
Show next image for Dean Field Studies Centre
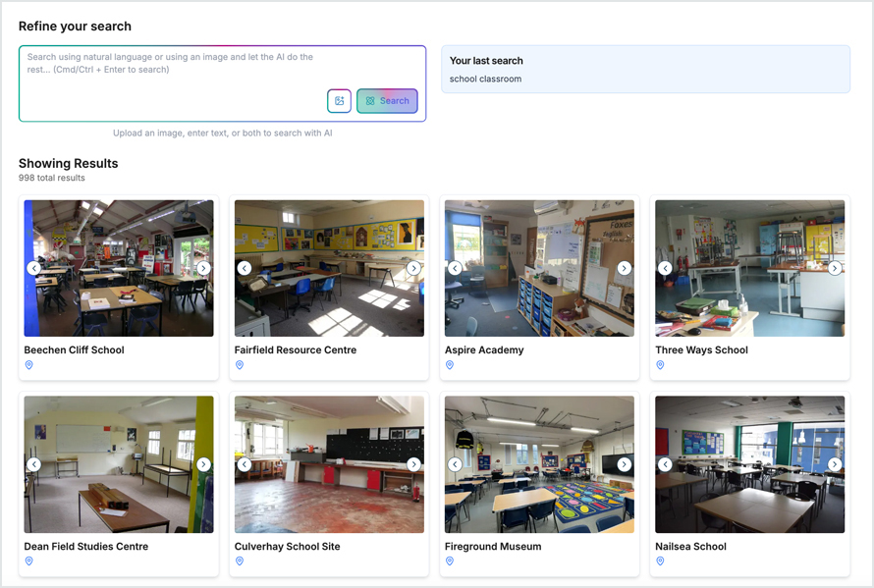203,464
